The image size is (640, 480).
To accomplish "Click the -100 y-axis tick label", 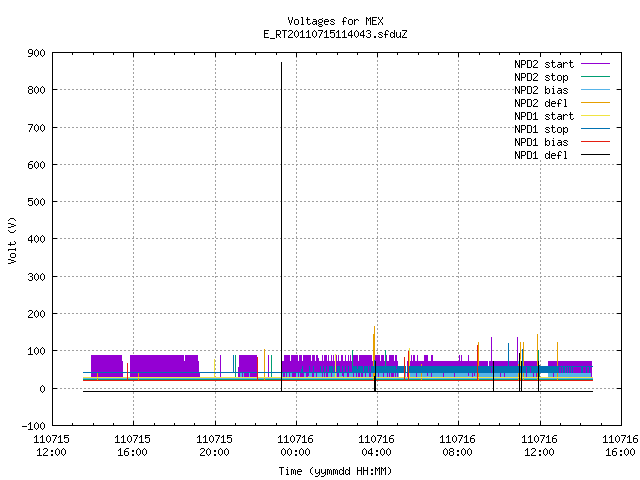I will 34,426.
